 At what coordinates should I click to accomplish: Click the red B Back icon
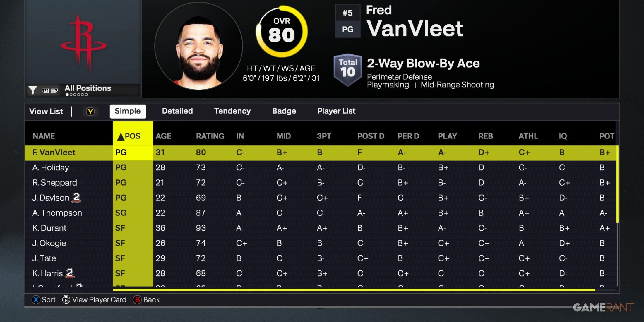137,299
